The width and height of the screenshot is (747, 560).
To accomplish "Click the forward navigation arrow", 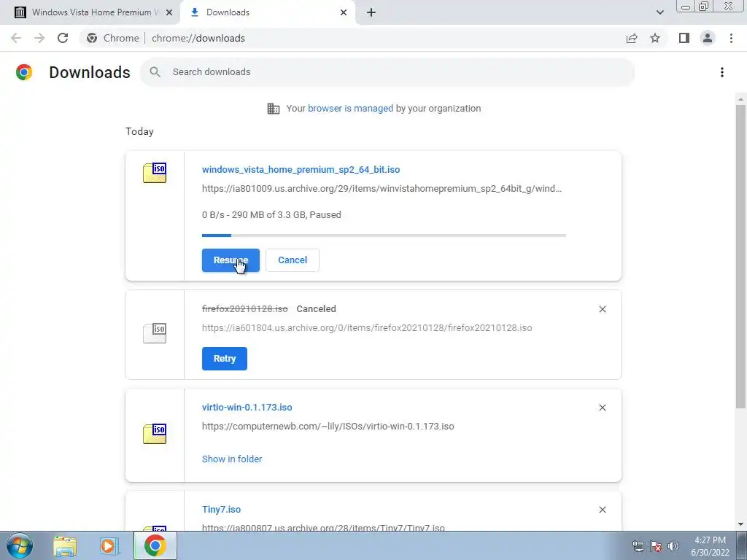I will coord(39,38).
